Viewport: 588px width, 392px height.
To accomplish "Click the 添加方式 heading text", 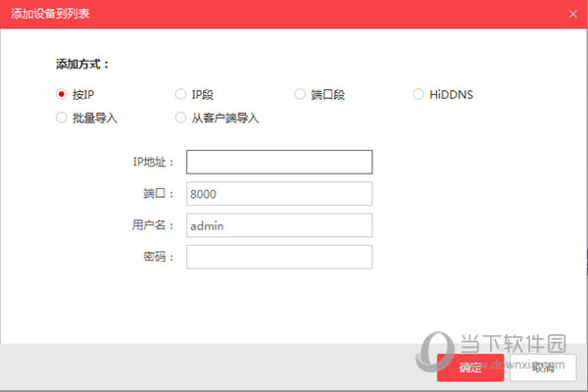I will (82, 64).
